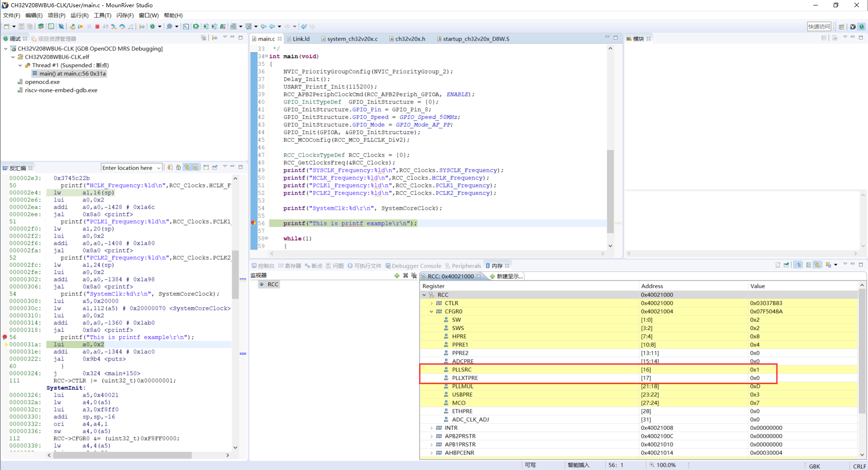Click New Memory View icon
The image size is (868, 470).
[x=778, y=265]
